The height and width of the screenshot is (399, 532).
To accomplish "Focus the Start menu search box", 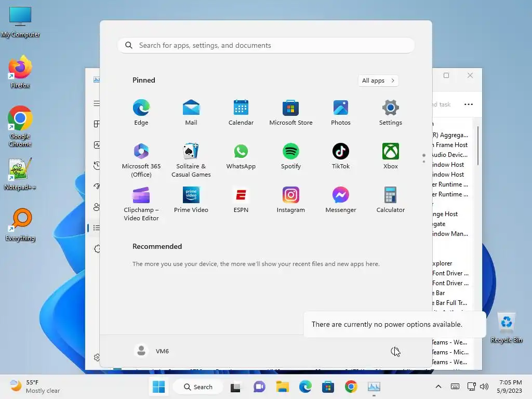I will (266, 46).
